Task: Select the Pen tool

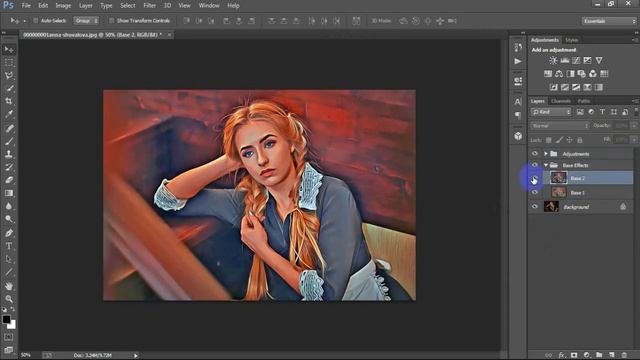Action: point(9,233)
